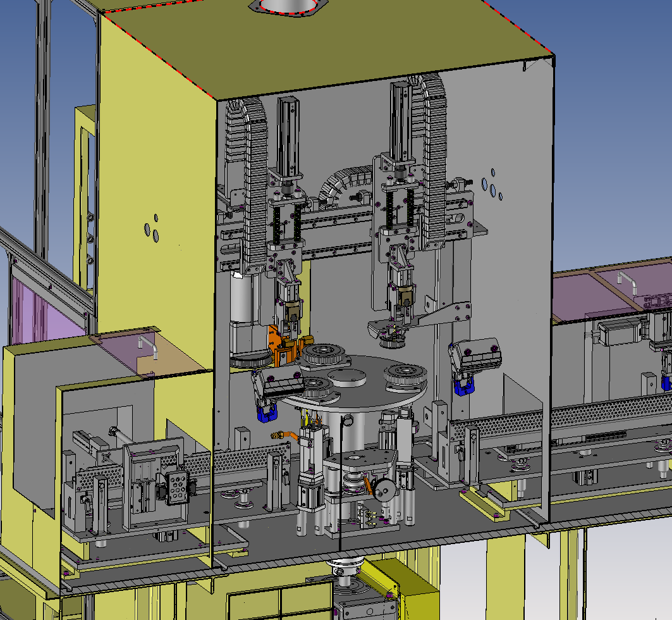Pick the small round handwheel below the table
The width and height of the screenshot is (672, 620).
pyautogui.click(x=384, y=490)
